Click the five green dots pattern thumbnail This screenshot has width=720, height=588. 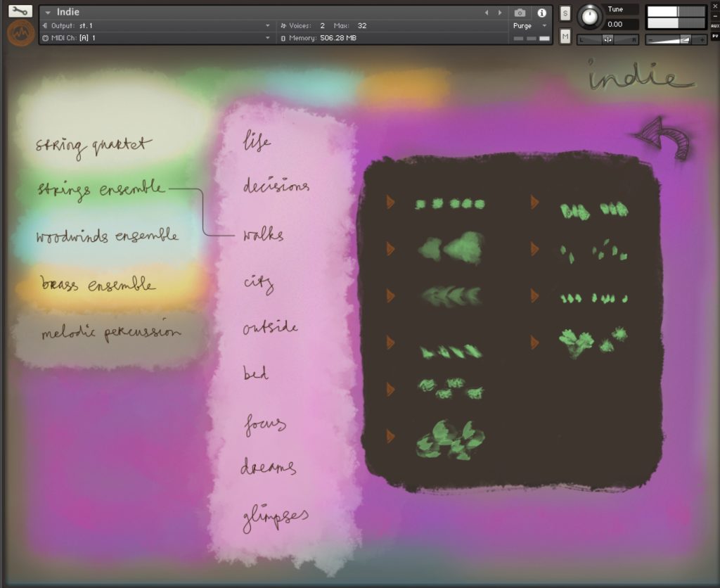449,203
